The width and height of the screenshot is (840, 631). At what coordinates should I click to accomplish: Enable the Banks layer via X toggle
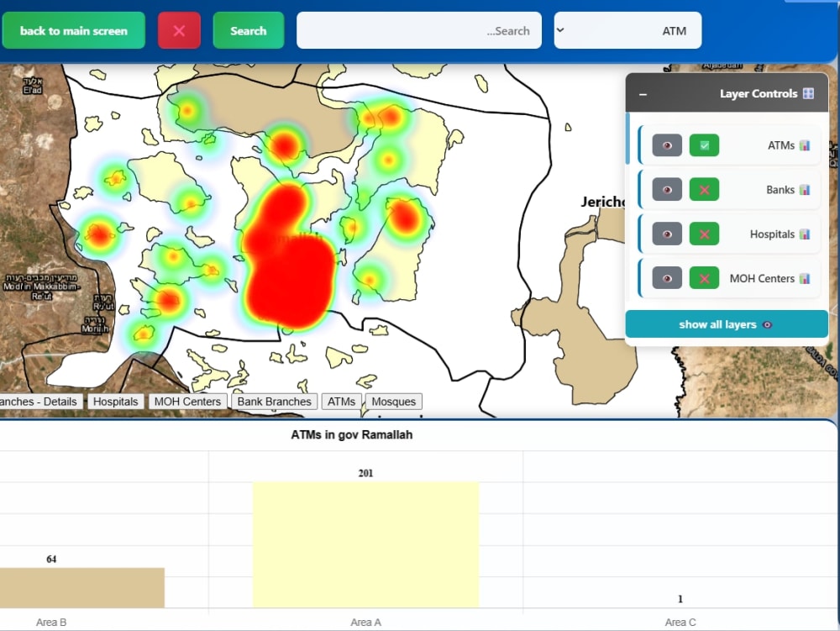click(x=704, y=190)
